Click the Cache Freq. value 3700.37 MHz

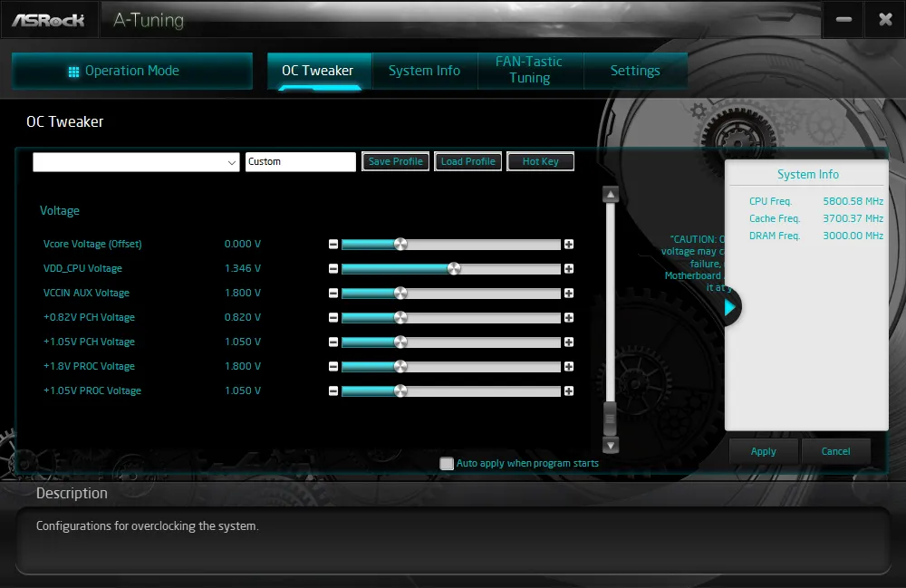coord(853,219)
